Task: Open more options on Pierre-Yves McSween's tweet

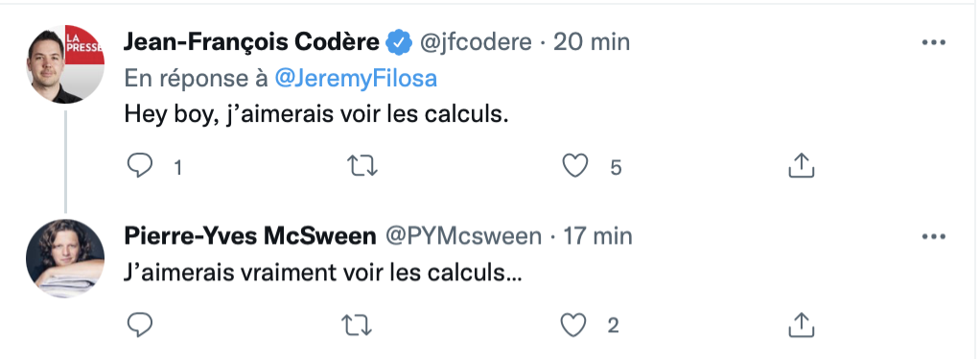Action: click(x=934, y=236)
